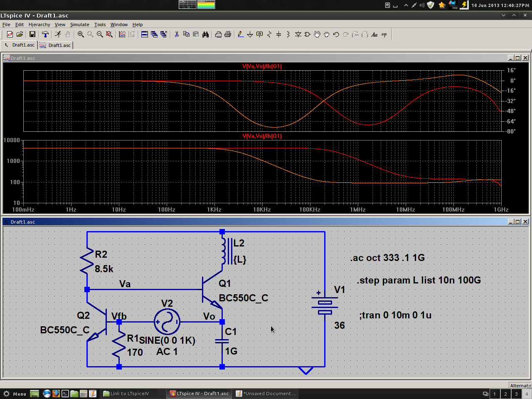Place a Capacitor component
The height and width of the screenshot is (399, 532).
[x=279, y=34]
